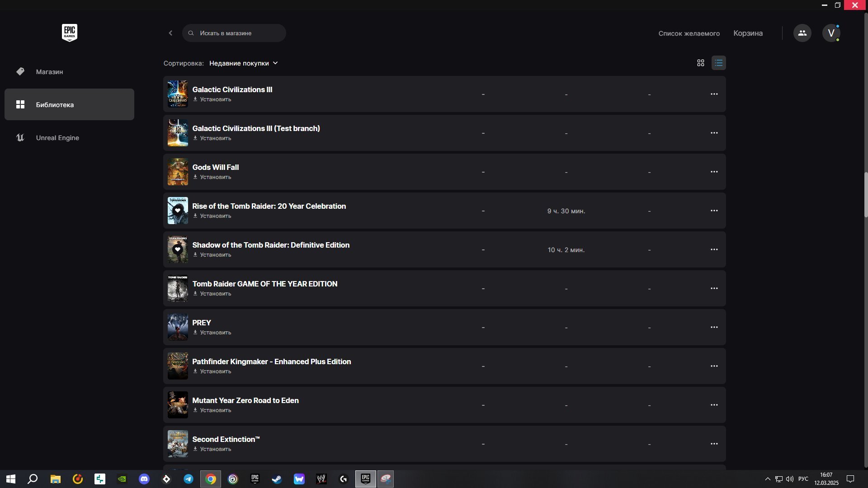
Task: Open options for Pathfinder Kingmaker
Action: point(714,366)
